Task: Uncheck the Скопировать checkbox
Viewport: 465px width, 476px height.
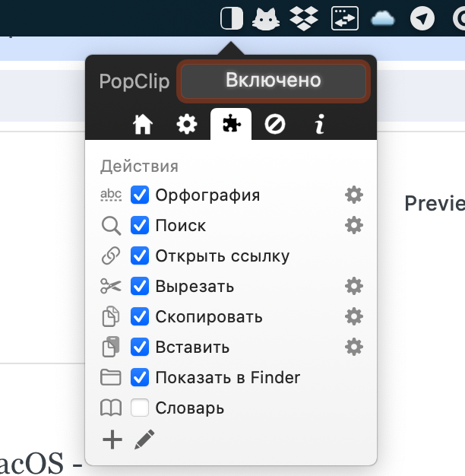Action: [x=140, y=316]
